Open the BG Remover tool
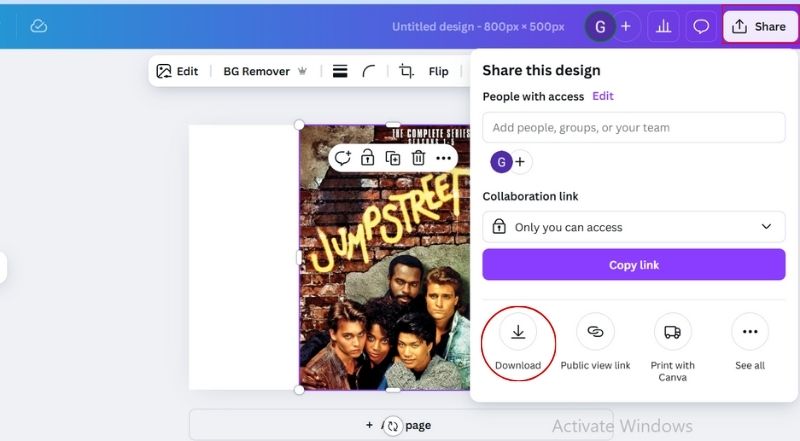800x441 pixels. pyautogui.click(x=265, y=71)
